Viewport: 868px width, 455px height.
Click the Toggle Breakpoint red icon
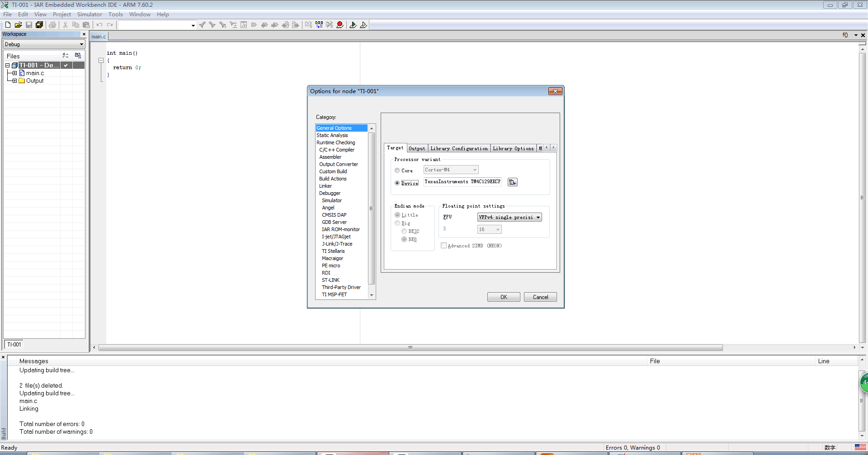coord(340,25)
